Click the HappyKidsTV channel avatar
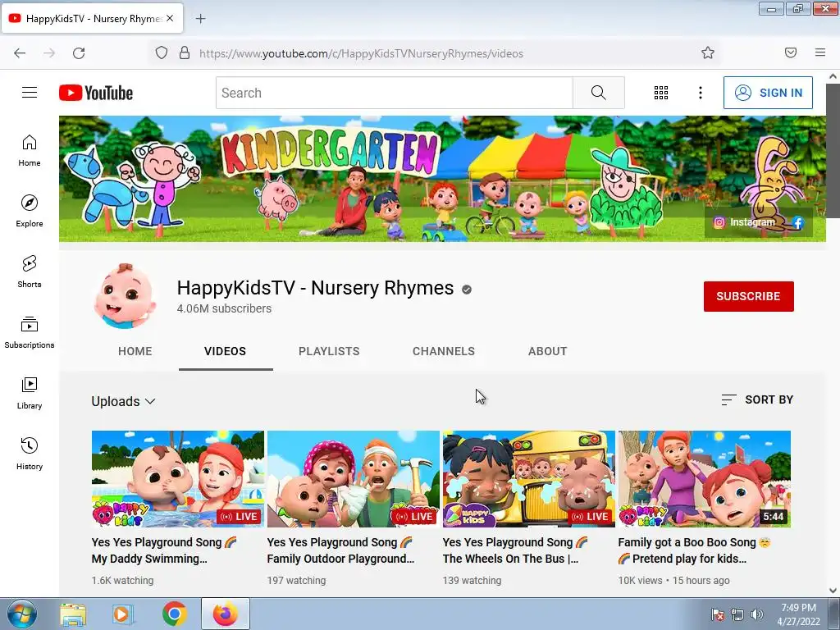840x630 pixels. pyautogui.click(x=126, y=295)
